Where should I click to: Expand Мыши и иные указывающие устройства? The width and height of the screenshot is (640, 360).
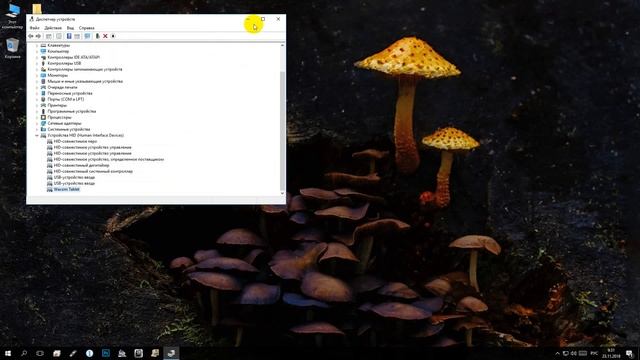click(x=37, y=81)
